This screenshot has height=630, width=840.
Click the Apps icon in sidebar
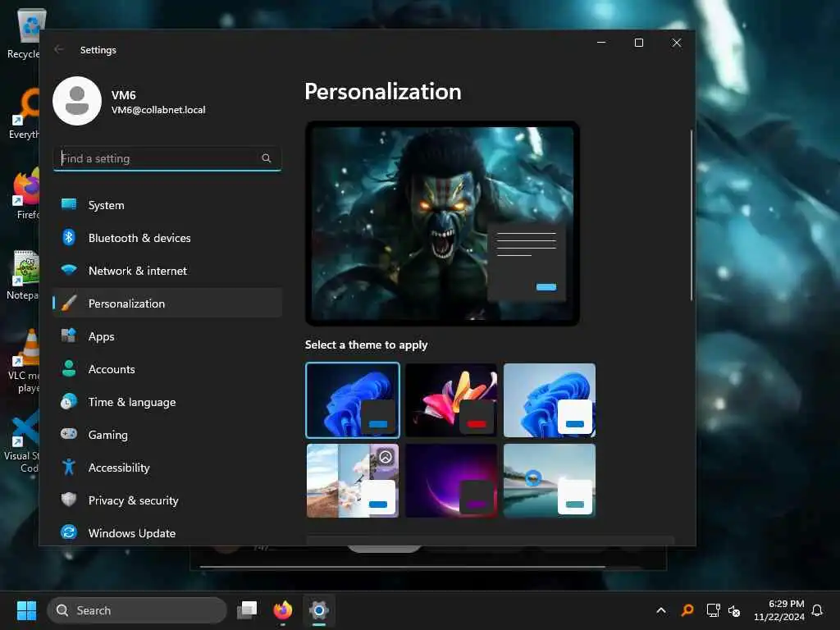pos(69,336)
